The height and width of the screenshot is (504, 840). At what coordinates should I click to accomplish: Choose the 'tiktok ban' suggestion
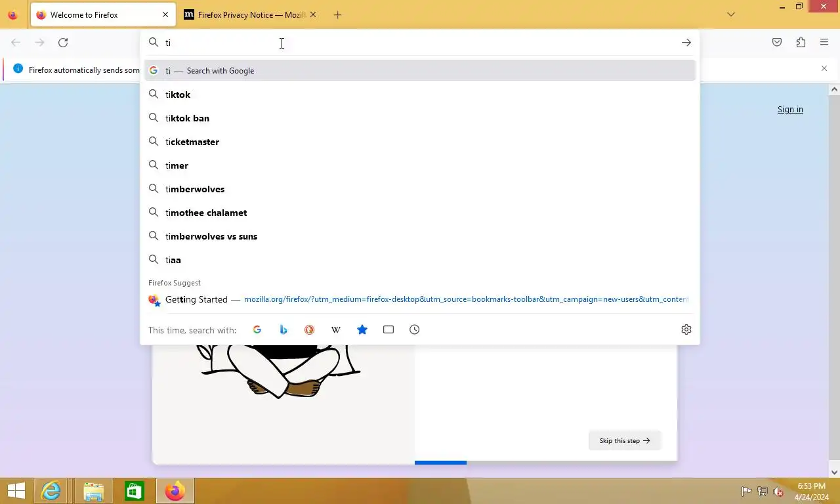tap(420, 118)
